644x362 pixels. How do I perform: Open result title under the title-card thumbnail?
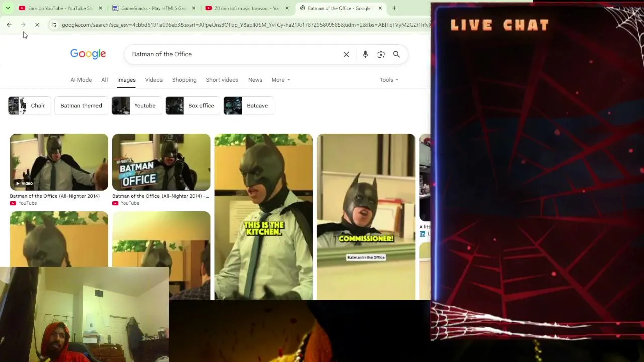[x=161, y=196]
